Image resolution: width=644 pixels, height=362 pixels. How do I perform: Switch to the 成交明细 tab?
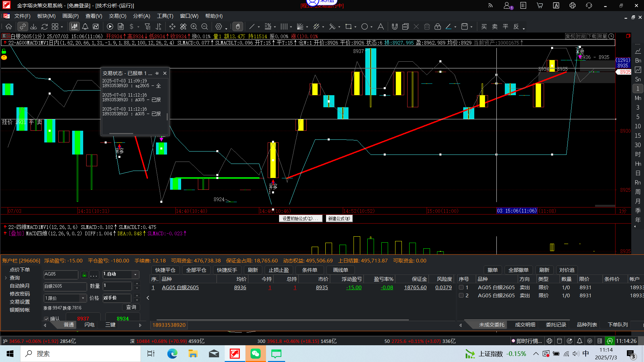click(525, 324)
